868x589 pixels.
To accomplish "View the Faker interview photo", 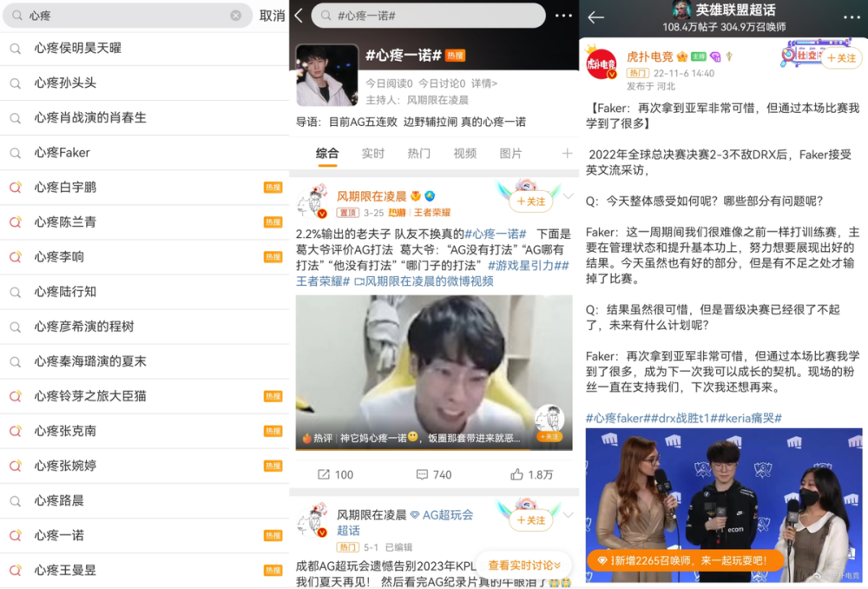I will point(724,505).
